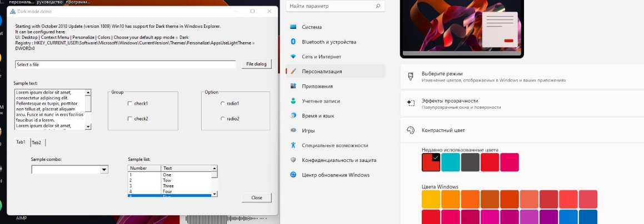The height and width of the screenshot is (224, 644).
Task: Open Приложения section icon
Action: coord(293,86)
